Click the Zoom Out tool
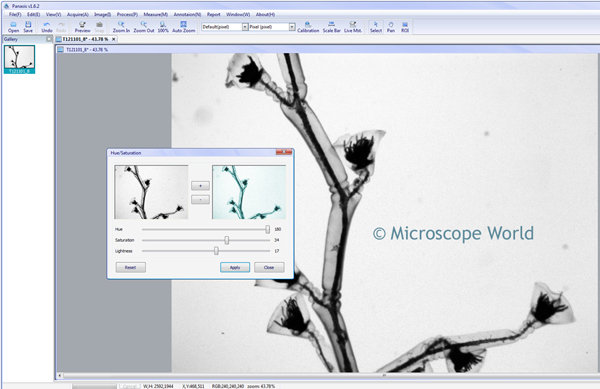This screenshot has width=600, height=389. tap(144, 27)
